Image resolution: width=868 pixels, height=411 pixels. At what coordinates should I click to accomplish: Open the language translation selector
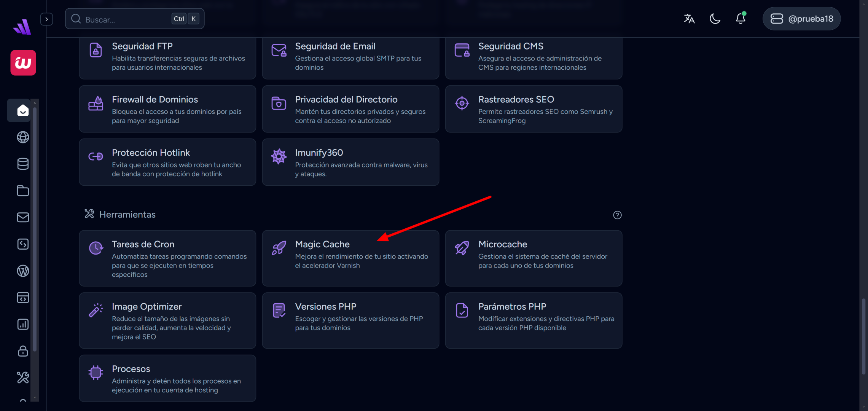[689, 19]
